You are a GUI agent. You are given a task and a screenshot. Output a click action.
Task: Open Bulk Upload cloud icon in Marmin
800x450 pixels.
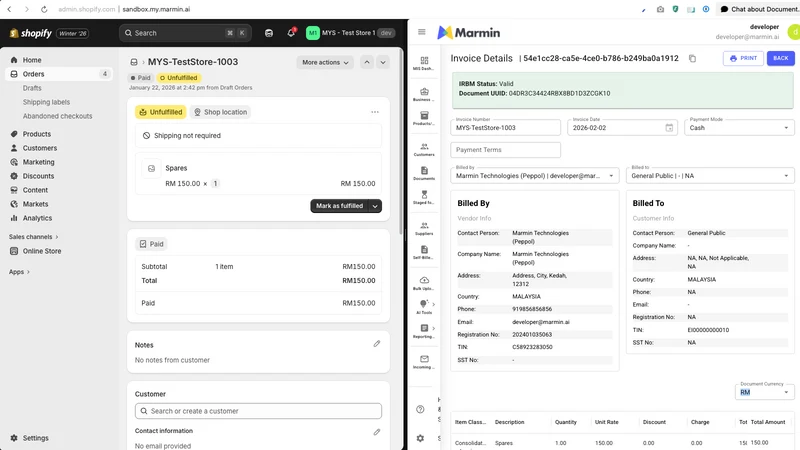tap(424, 283)
